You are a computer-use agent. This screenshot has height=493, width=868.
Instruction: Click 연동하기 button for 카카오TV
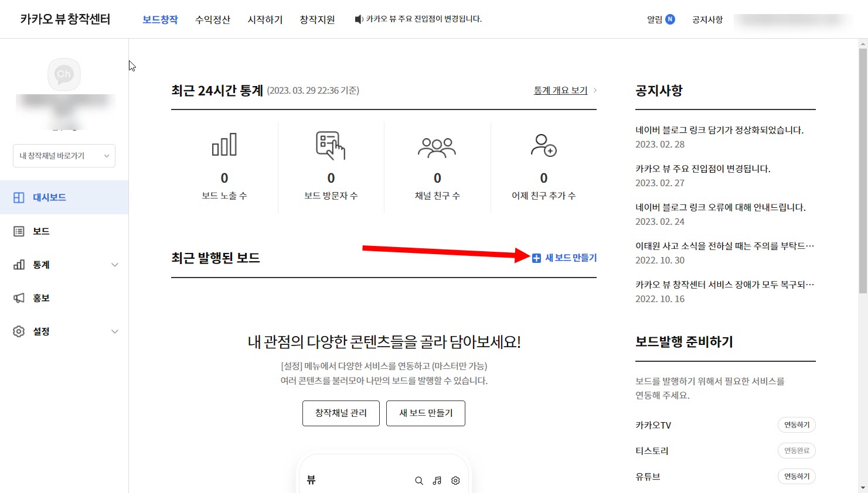click(x=796, y=425)
